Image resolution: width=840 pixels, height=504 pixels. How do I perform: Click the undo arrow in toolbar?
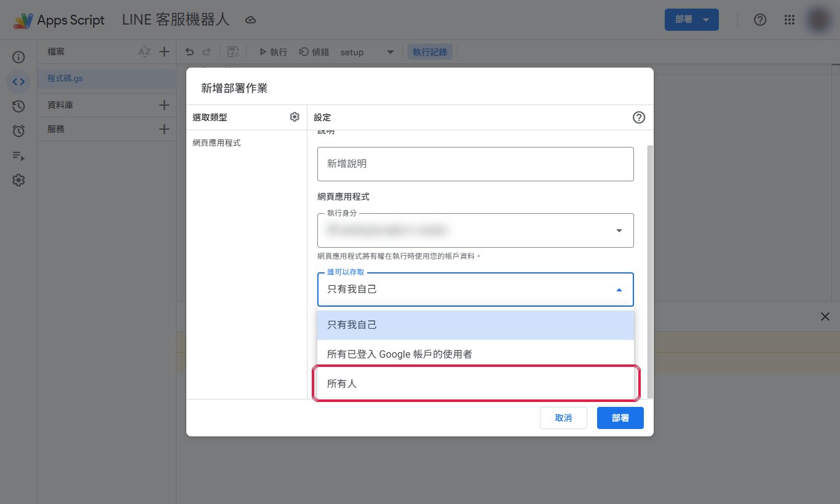(x=189, y=52)
